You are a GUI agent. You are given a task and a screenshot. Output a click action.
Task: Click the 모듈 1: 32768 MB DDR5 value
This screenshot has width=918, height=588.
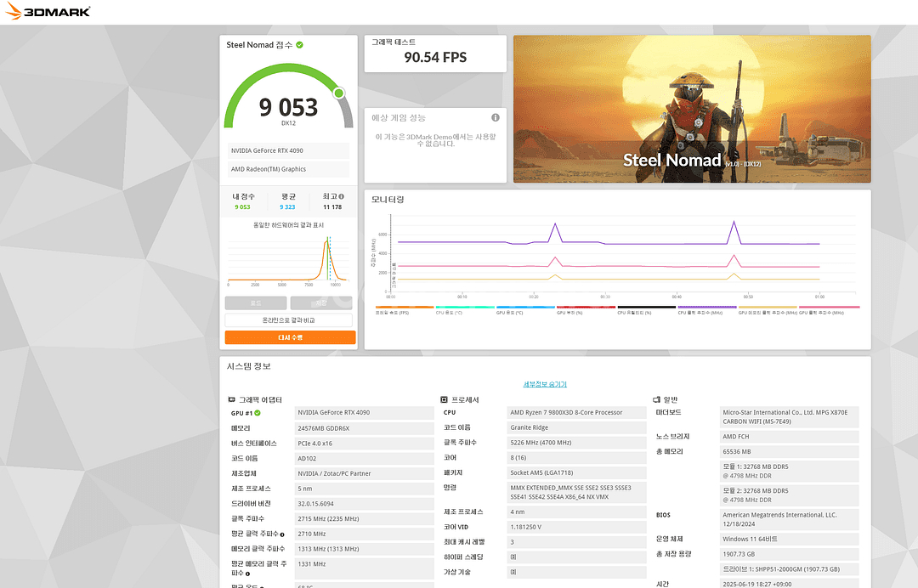[x=789, y=472]
